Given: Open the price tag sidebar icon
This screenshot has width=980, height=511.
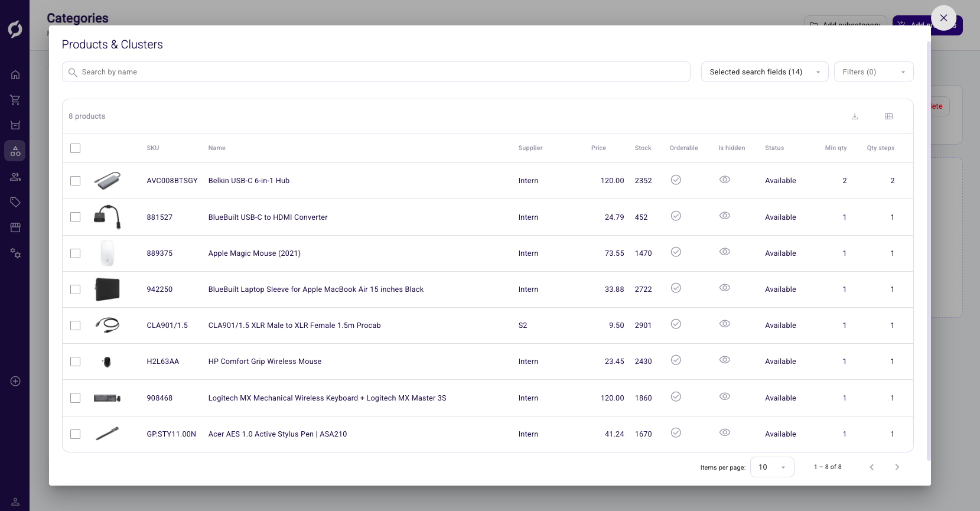Looking at the screenshot, I should 15,202.
